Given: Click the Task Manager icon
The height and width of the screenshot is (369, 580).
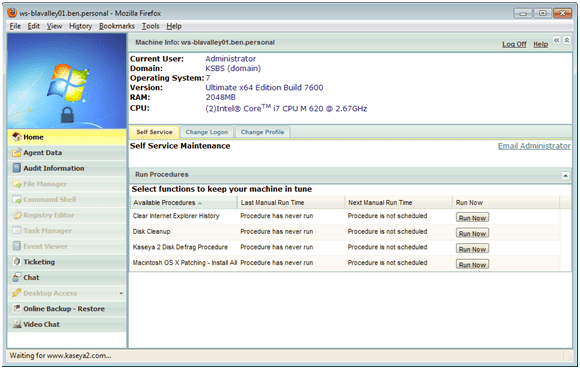Looking at the screenshot, I should coord(17,231).
